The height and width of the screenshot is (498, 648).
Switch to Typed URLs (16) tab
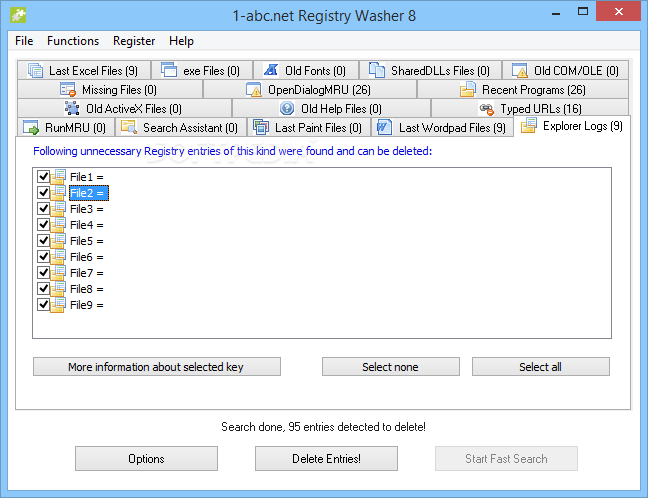[530, 108]
